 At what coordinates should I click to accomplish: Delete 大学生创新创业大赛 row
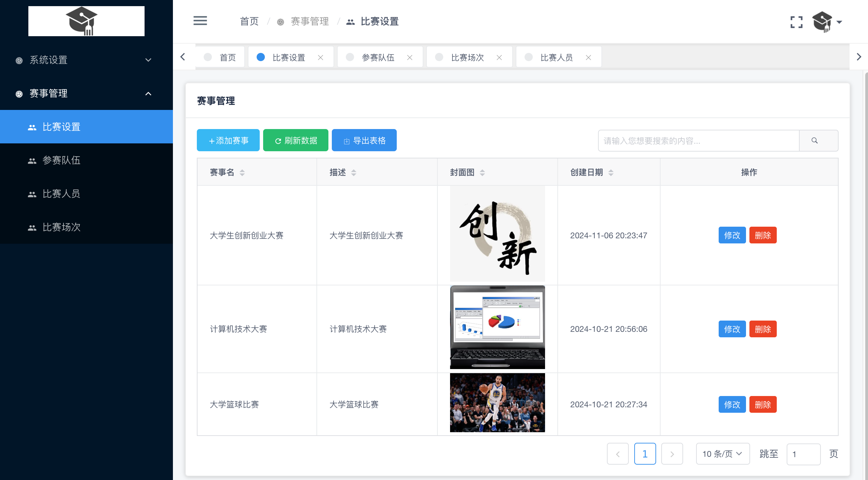coord(763,235)
